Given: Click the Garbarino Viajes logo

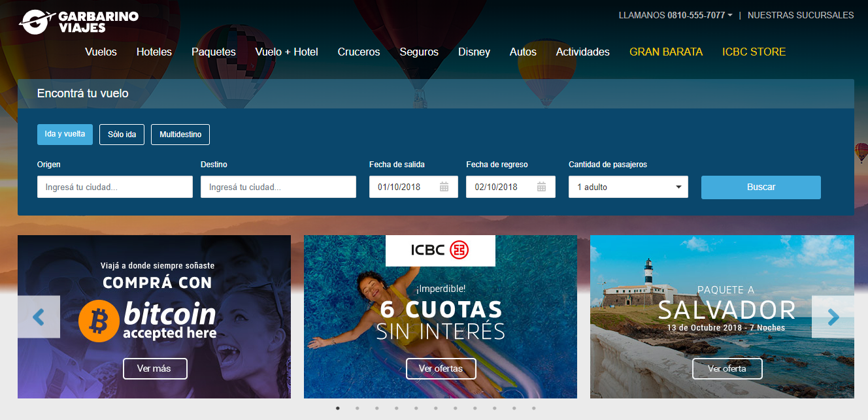Looking at the screenshot, I should pyautogui.click(x=78, y=22).
